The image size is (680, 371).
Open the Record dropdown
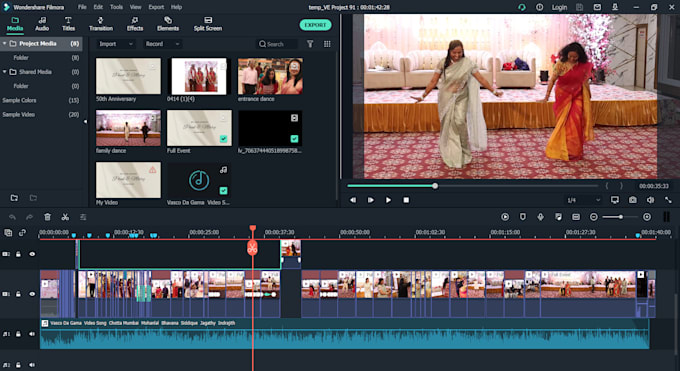(x=162, y=44)
